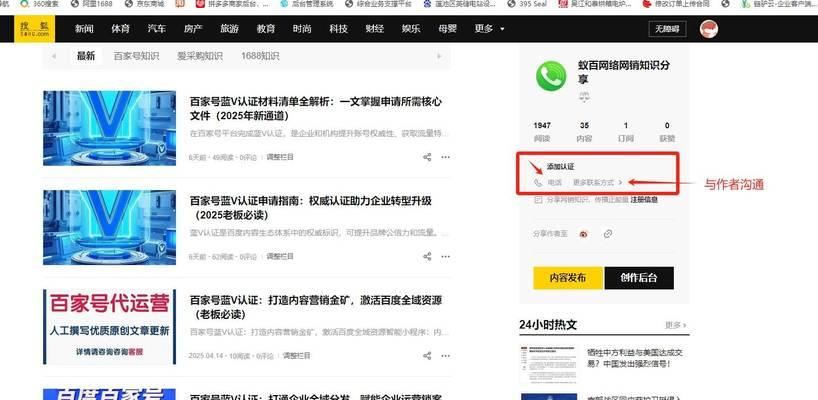Open the first 24小时热文 article thumbnail
This screenshot has width=818, height=400.
(549, 363)
